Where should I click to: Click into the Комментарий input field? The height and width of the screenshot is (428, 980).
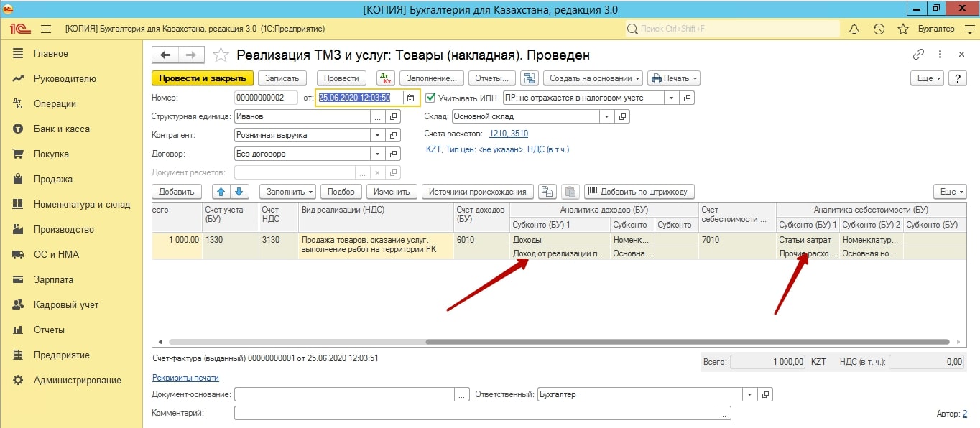coord(474,413)
